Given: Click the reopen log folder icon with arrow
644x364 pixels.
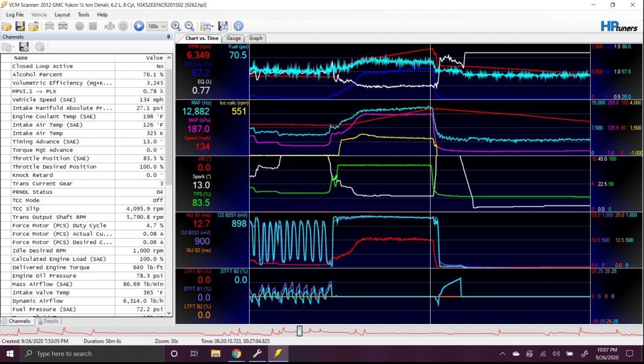Looking at the screenshot, I should point(33,26).
